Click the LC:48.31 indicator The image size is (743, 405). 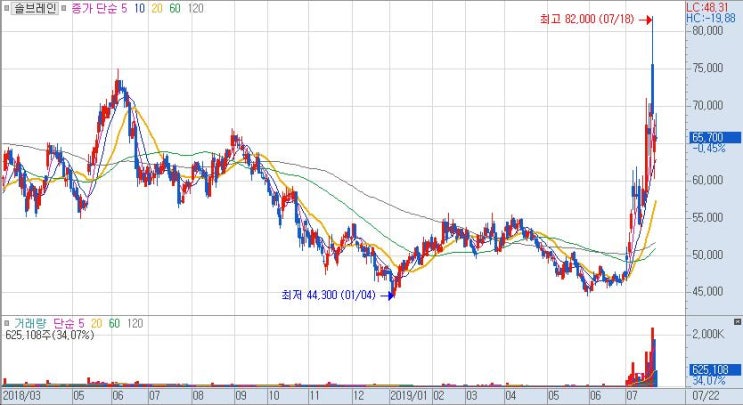[x=707, y=8]
